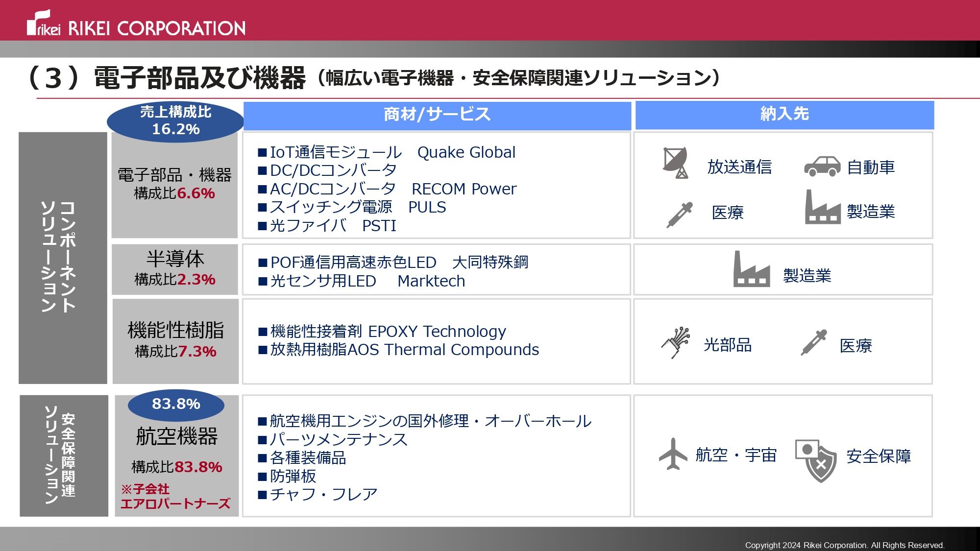Select the 商材/サービス column header

pos(437,115)
